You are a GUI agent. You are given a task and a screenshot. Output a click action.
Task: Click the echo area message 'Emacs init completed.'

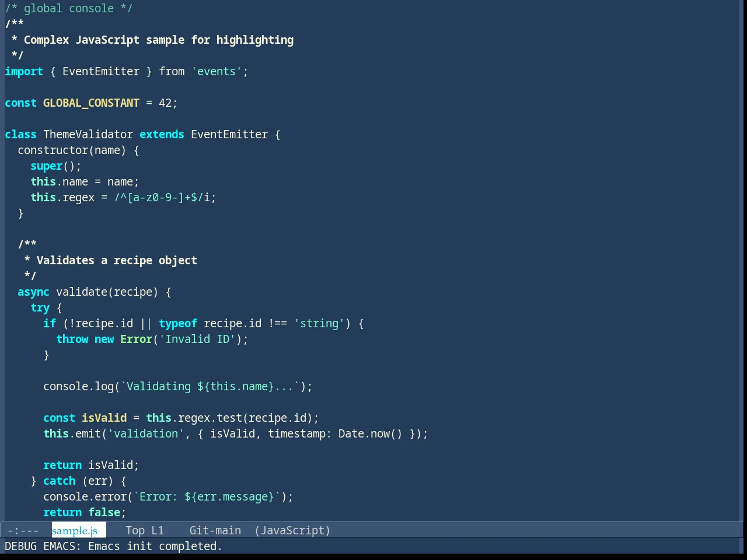155,546
